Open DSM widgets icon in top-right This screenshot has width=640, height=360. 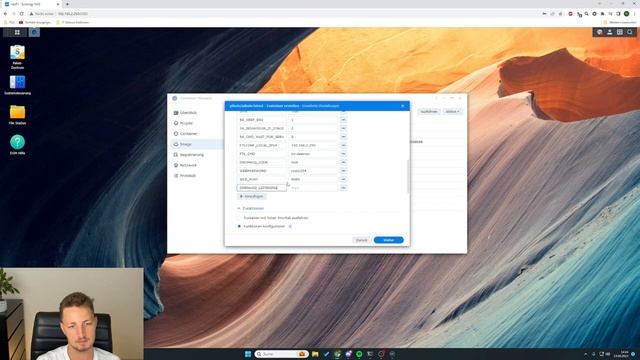[620, 32]
